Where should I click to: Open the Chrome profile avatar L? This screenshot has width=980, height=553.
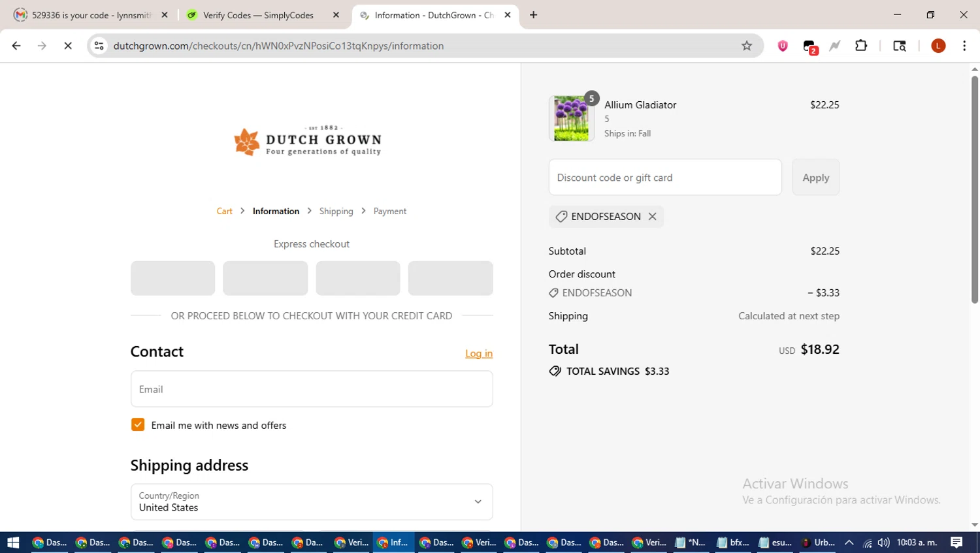coord(938,46)
